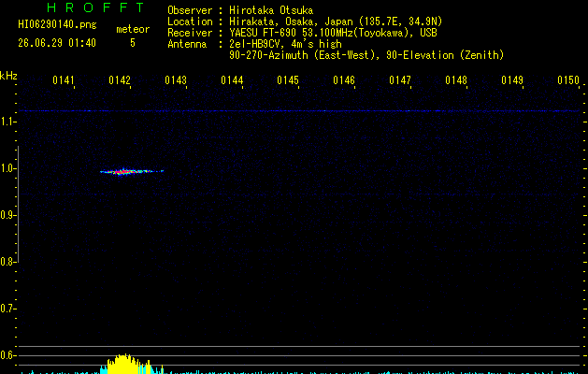Click the meteor echo on the spectrogram

[x=131, y=171]
